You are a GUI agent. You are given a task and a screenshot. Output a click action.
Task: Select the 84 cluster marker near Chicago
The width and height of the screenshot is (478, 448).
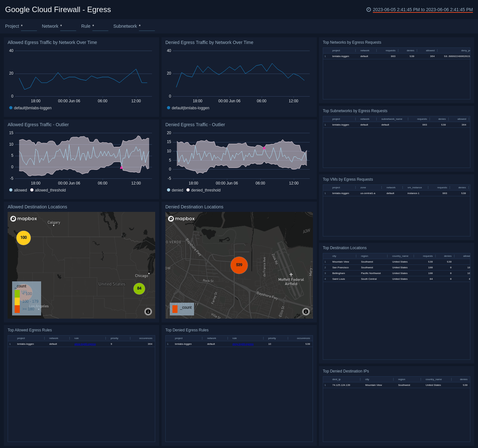(x=139, y=288)
